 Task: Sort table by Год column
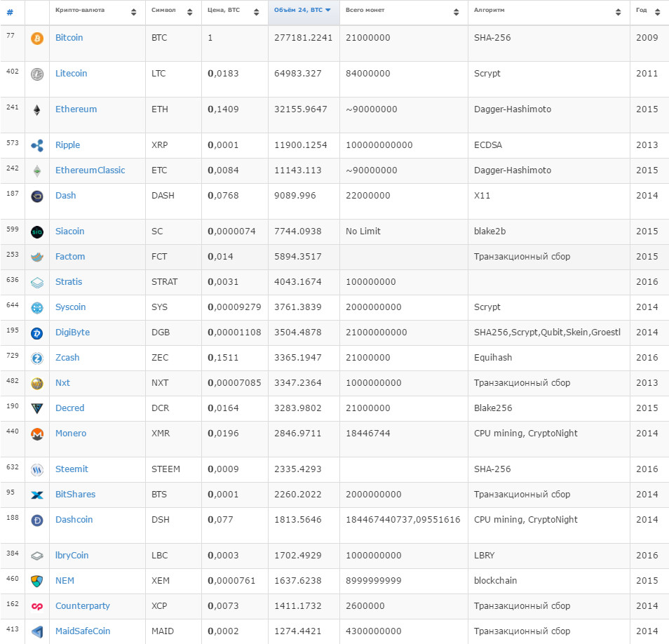(x=649, y=12)
